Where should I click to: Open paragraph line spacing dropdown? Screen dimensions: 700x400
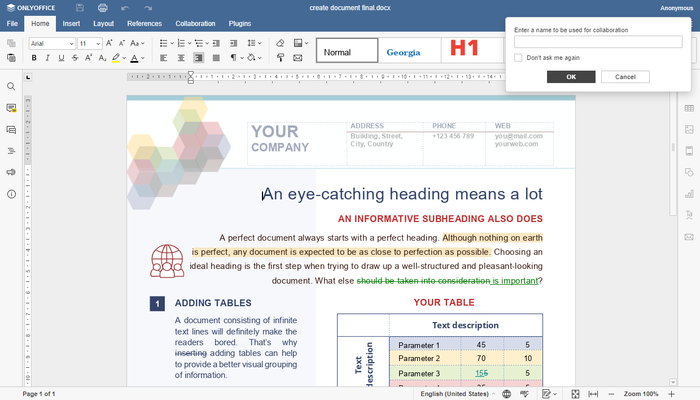tap(254, 43)
